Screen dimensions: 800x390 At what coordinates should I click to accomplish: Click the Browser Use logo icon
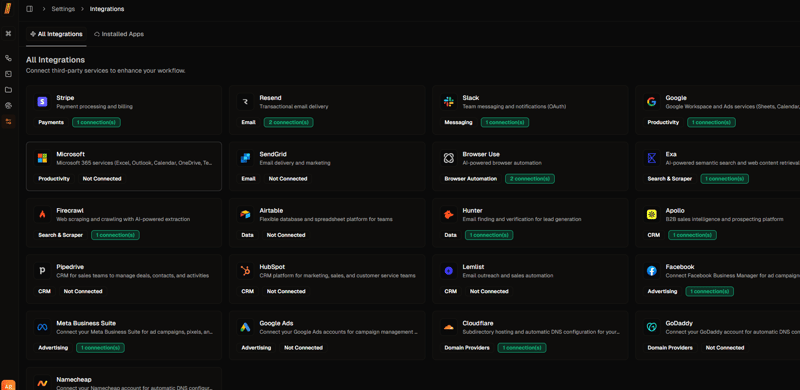pos(448,158)
